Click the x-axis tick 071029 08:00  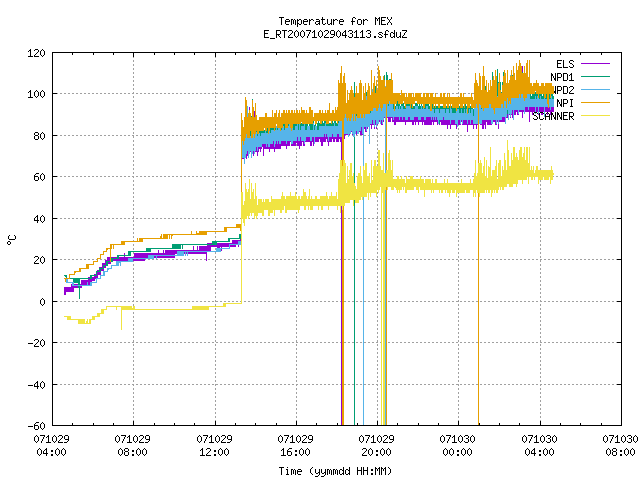coord(132,446)
